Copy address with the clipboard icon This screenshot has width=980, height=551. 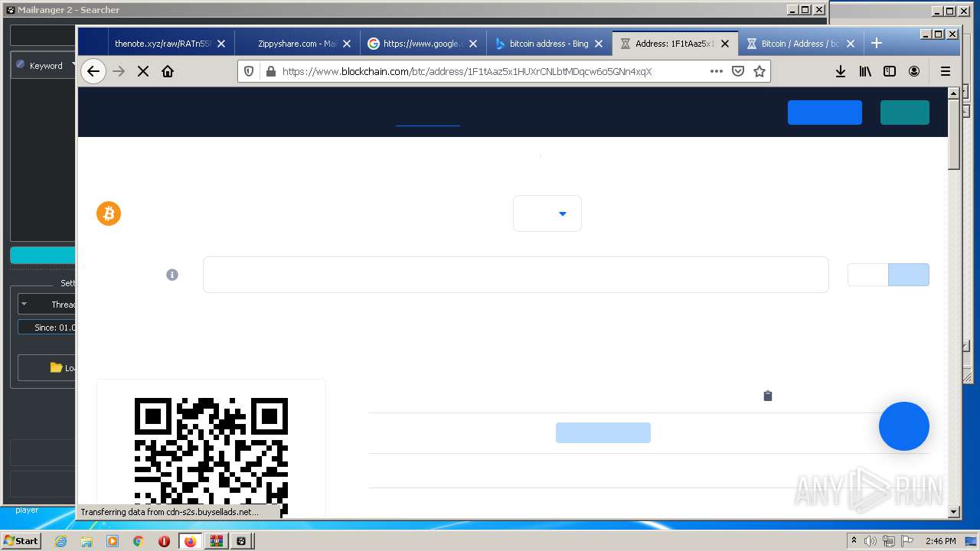tap(768, 396)
